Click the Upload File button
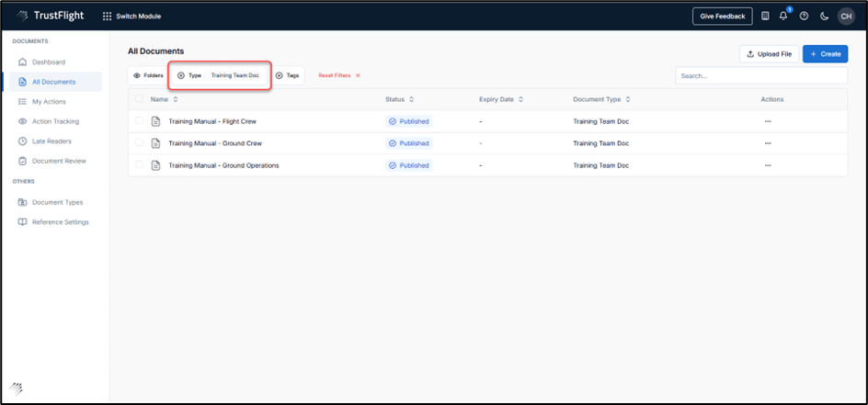868x405 pixels. click(768, 54)
